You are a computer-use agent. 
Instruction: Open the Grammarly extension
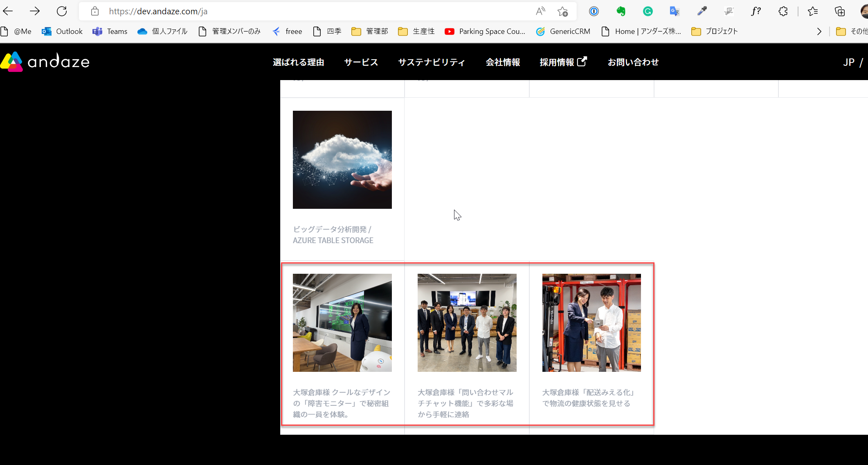tap(648, 11)
